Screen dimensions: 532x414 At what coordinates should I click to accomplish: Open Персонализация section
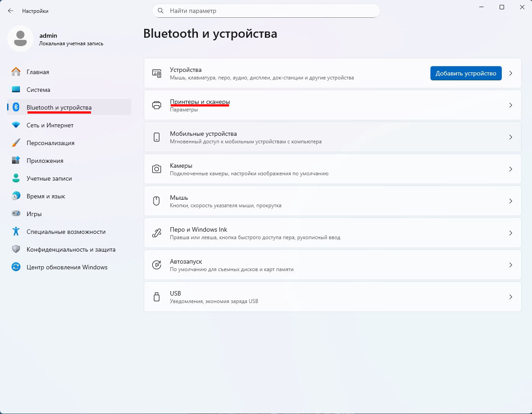coord(69,143)
